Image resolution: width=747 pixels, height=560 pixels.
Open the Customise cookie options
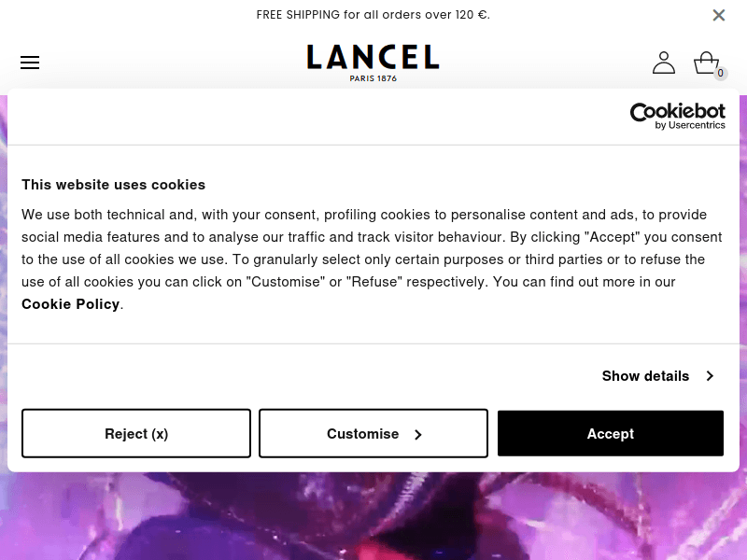pyautogui.click(x=373, y=433)
